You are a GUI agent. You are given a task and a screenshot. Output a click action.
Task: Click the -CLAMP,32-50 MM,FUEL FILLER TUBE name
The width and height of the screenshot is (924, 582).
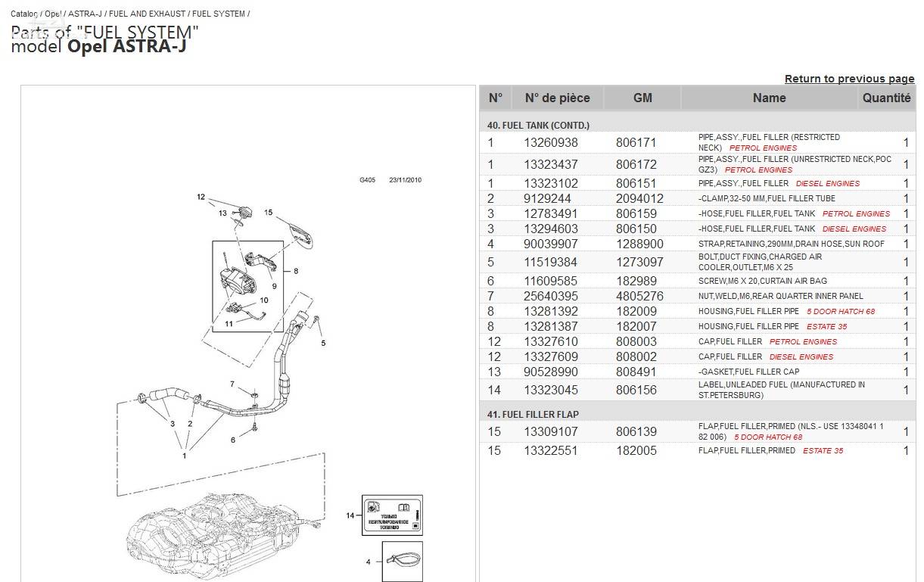767,198
